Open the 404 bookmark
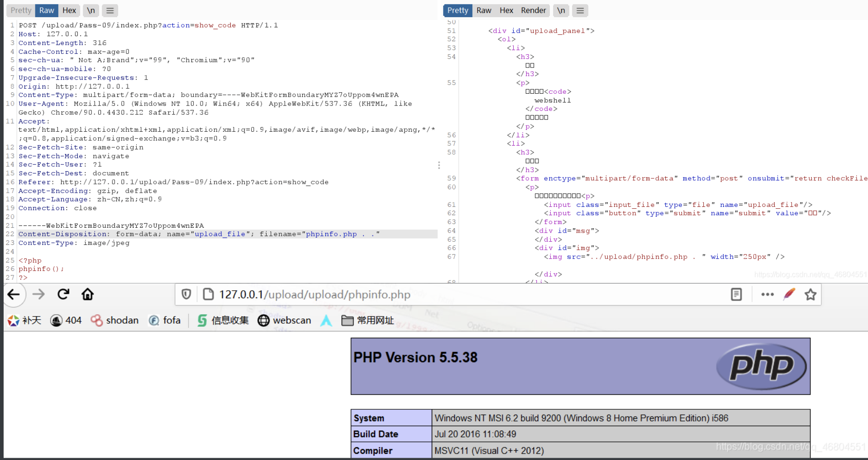 66,321
